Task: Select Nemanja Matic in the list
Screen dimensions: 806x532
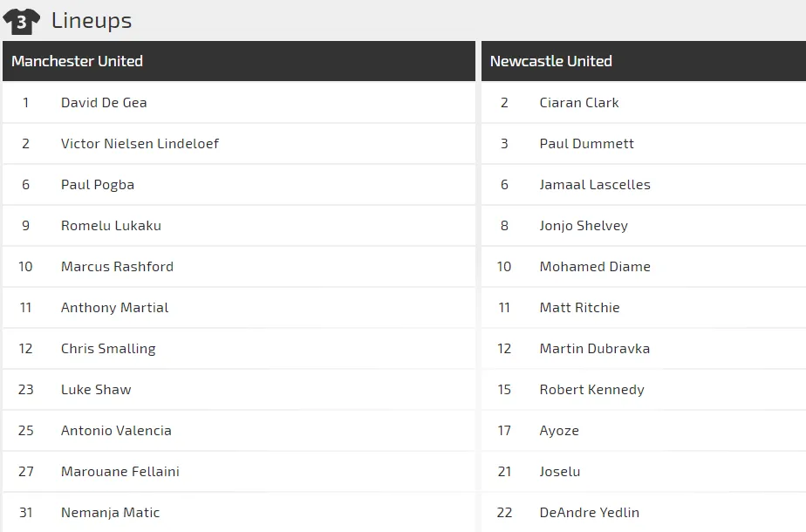Action: [x=111, y=512]
